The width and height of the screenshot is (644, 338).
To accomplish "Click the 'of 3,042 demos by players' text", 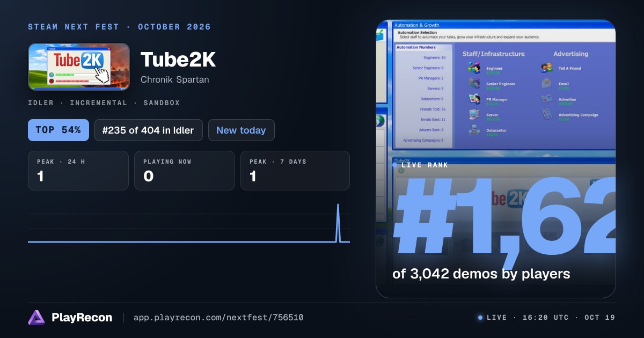I will point(481,274).
